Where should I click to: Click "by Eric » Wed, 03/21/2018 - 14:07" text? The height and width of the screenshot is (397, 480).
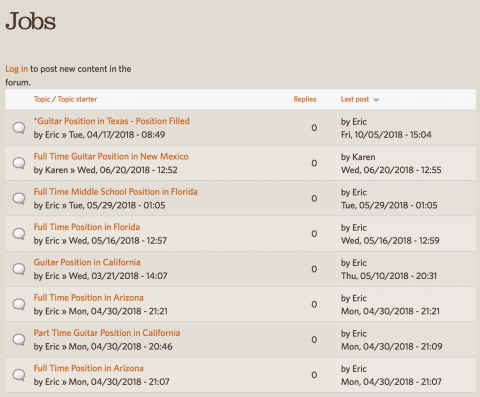point(100,276)
